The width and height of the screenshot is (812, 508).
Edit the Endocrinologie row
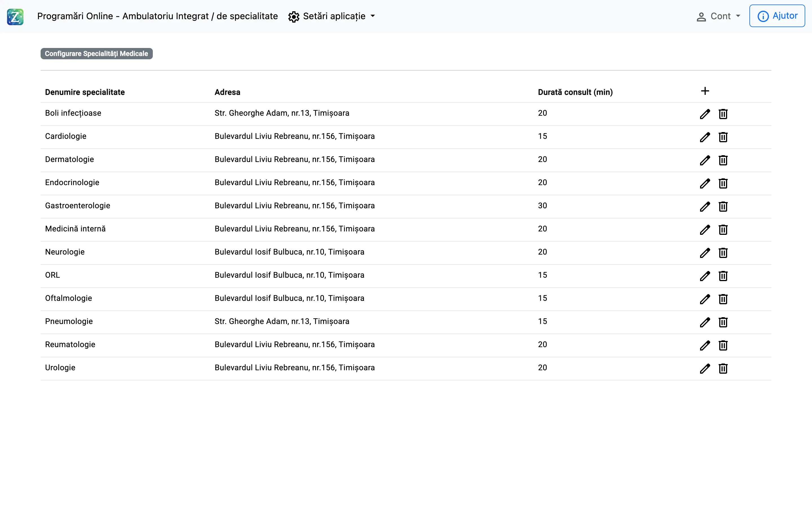[705, 183]
